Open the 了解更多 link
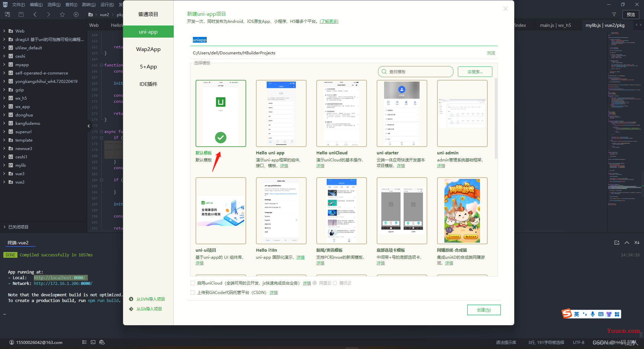The image size is (644, 349). (x=329, y=21)
